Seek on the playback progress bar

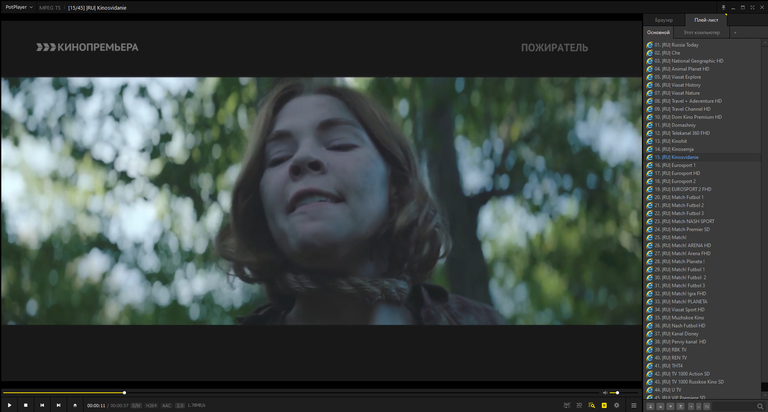(x=301, y=392)
